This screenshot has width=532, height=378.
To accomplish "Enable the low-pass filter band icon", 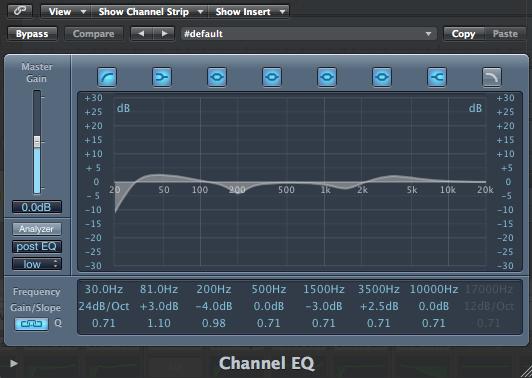I will click(492, 77).
